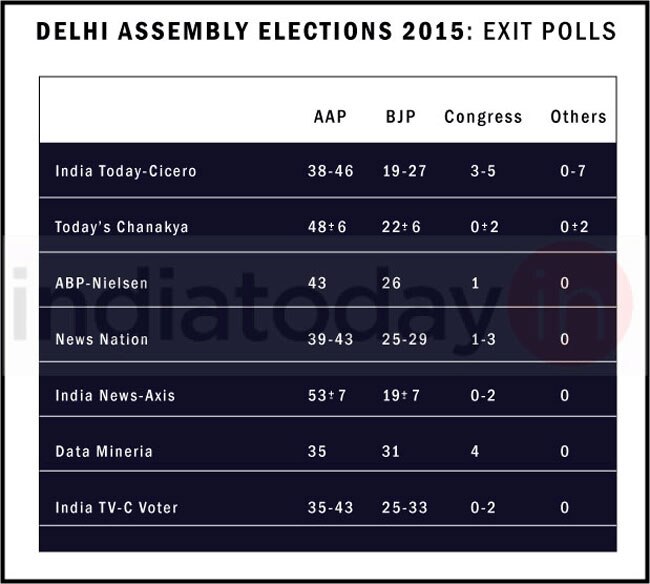Click AAP value 43 in ABP-Nielsen row
Image resolution: width=650 pixels, height=584 pixels.
click(x=318, y=283)
